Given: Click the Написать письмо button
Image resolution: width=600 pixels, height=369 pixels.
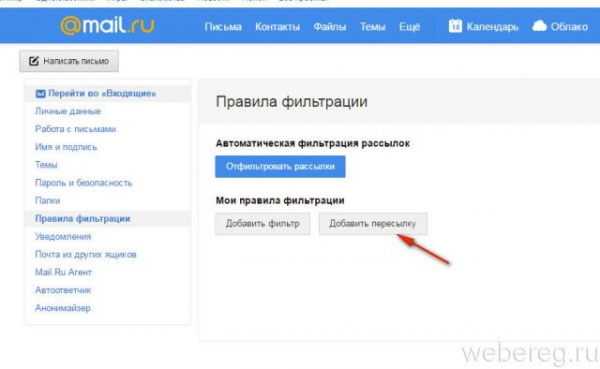Looking at the screenshot, I should tap(69, 61).
